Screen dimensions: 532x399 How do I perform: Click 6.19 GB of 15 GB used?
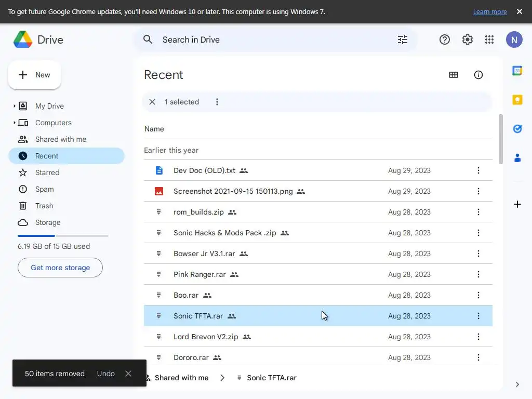pos(54,246)
